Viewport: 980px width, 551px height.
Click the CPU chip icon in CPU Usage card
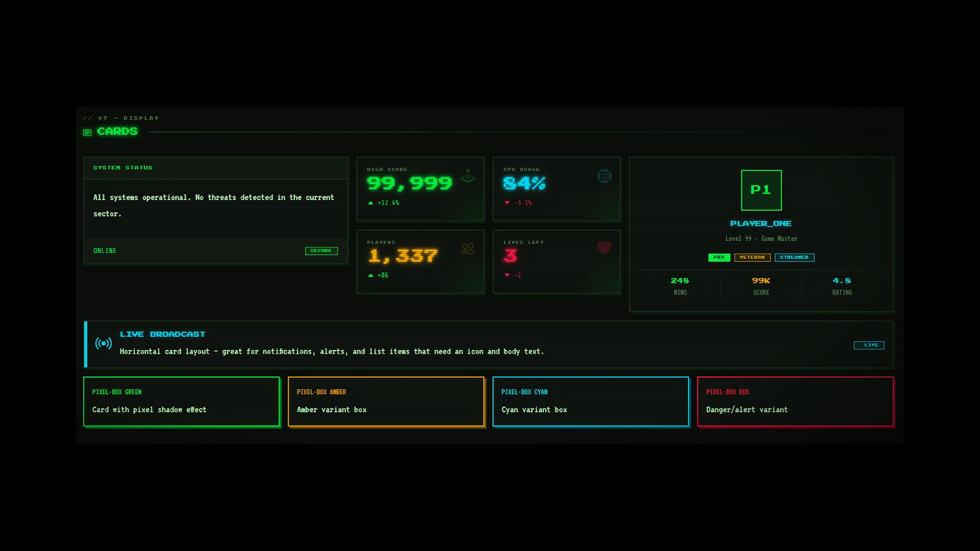pyautogui.click(x=604, y=176)
